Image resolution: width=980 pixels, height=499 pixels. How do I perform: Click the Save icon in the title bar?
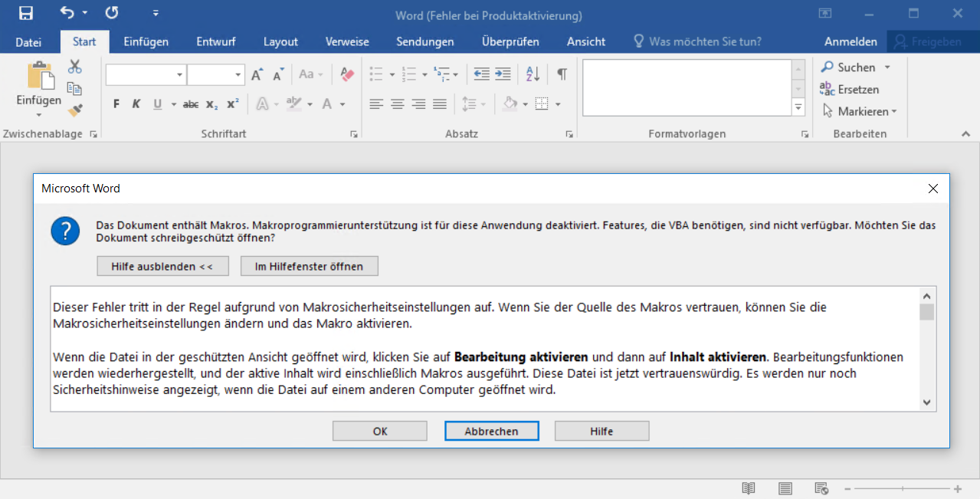click(26, 13)
